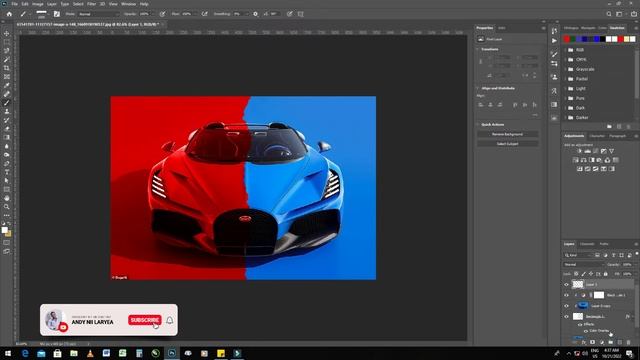Switch to the Navigator tab
The width and height of the screenshot is (640, 360).
click(588, 28)
